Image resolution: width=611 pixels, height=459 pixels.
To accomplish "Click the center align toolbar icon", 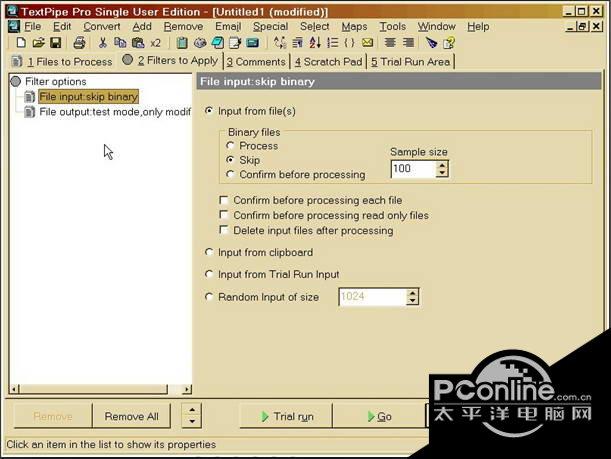I will tap(390, 42).
